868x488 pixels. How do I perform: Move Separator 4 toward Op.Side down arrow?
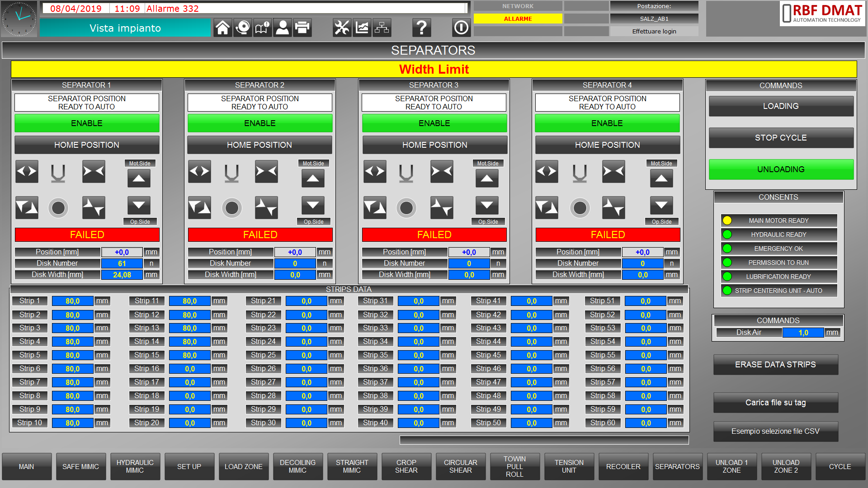[661, 205]
